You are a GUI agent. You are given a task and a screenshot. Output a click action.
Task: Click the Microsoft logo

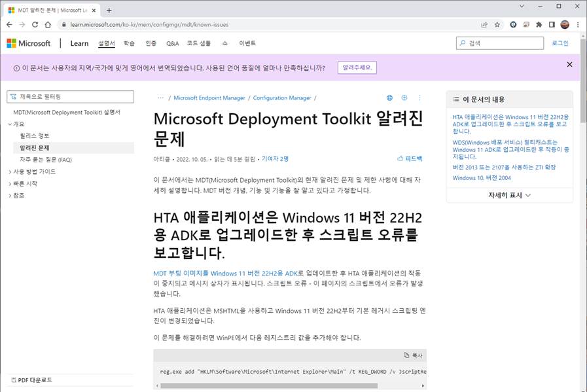pos(28,43)
